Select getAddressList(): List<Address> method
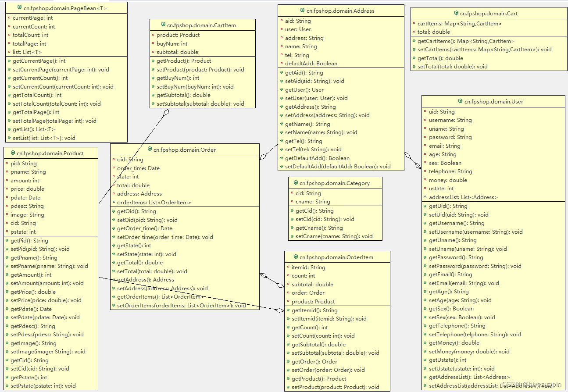 click(x=469, y=377)
